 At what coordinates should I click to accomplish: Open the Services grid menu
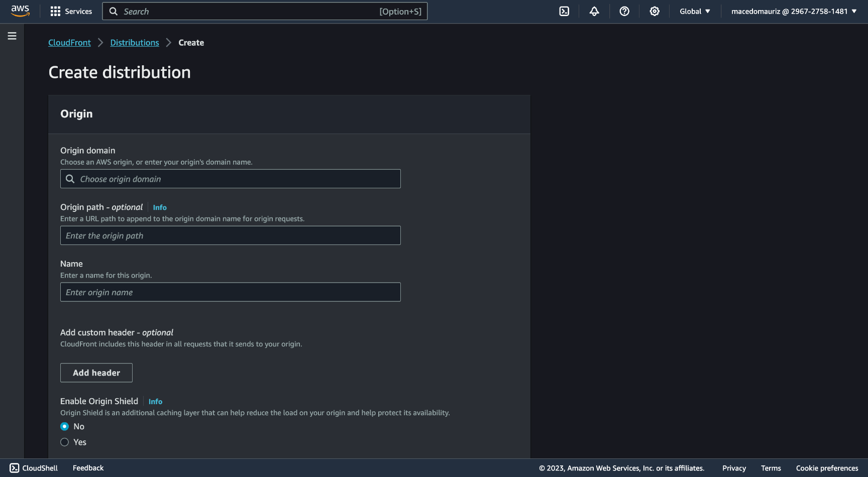pyautogui.click(x=71, y=11)
